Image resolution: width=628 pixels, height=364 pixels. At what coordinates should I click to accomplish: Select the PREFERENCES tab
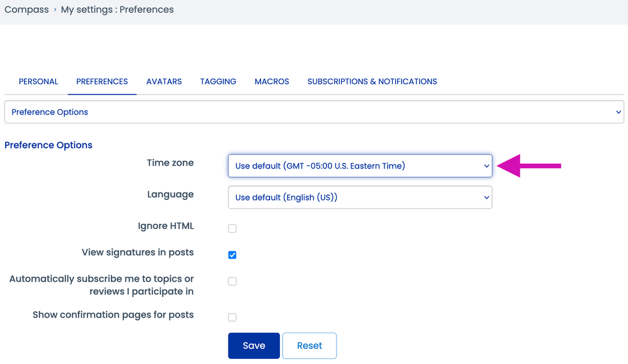tap(102, 81)
